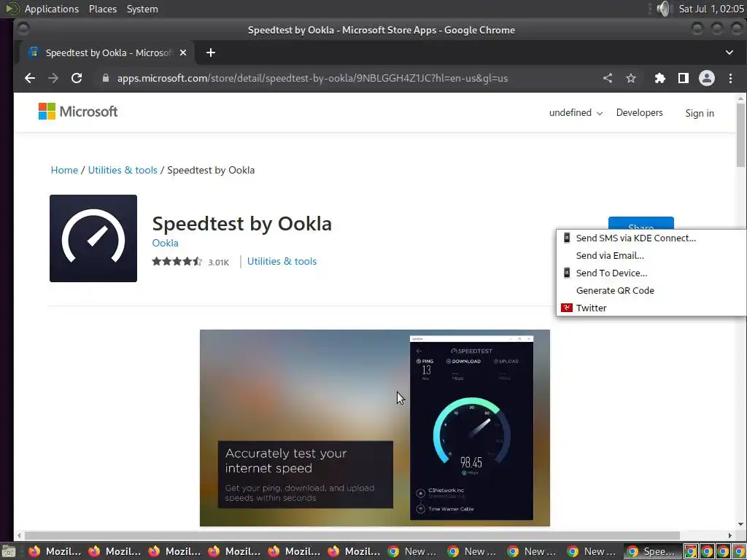Close the Speedtest by Ookla tab
This screenshot has width=747, height=560.
(183, 52)
